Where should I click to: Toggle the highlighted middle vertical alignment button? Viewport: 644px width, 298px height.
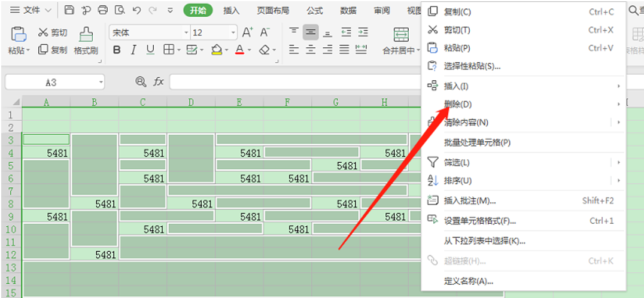[311, 32]
